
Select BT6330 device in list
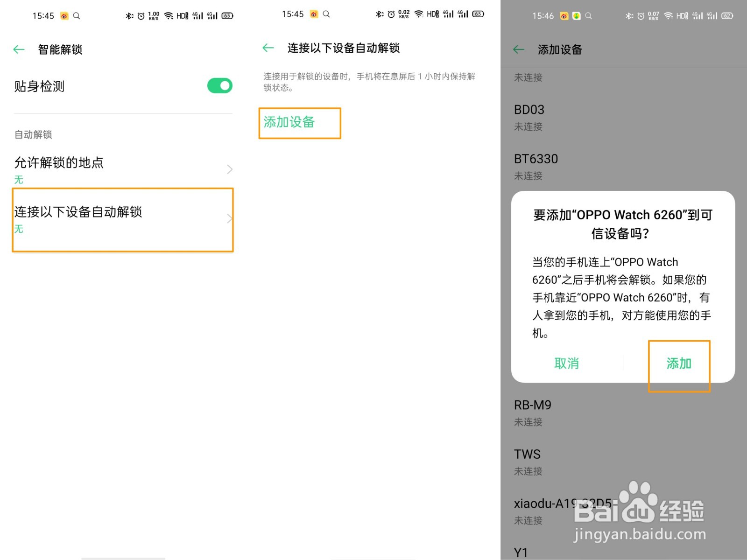[x=623, y=167]
